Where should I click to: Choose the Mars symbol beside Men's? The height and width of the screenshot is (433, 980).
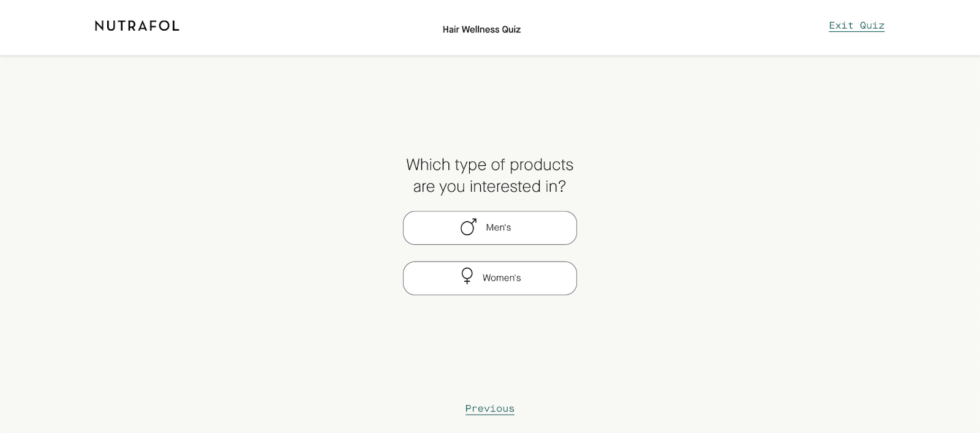pos(469,227)
